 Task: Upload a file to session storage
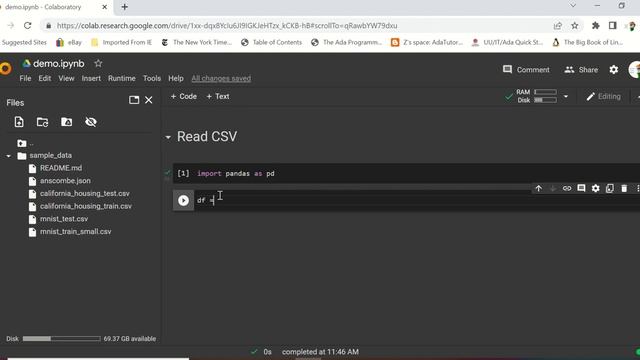19,122
